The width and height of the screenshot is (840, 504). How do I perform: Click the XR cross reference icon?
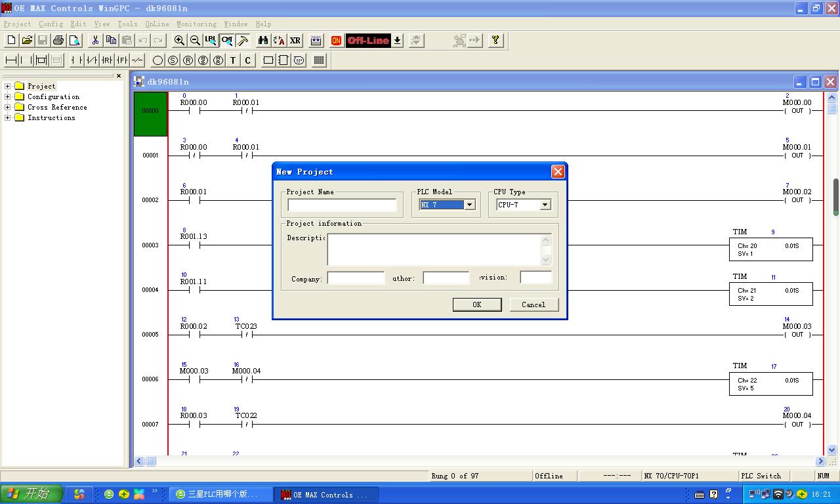[x=295, y=41]
